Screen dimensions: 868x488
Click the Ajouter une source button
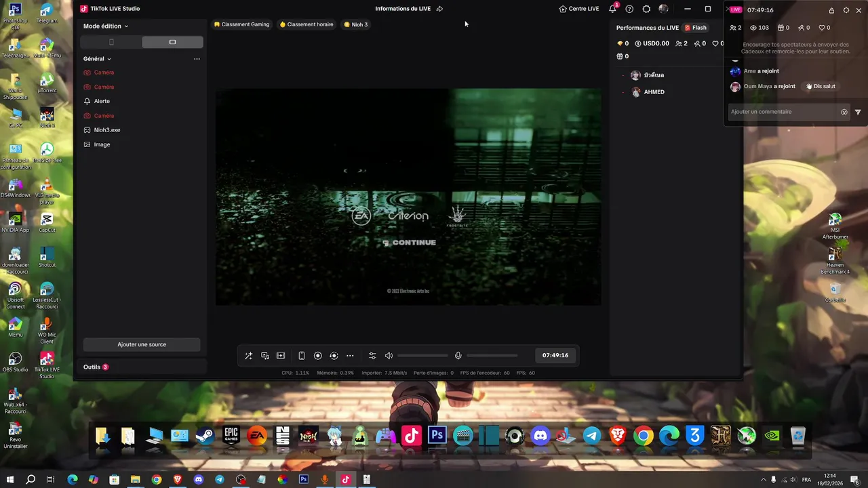coord(142,344)
